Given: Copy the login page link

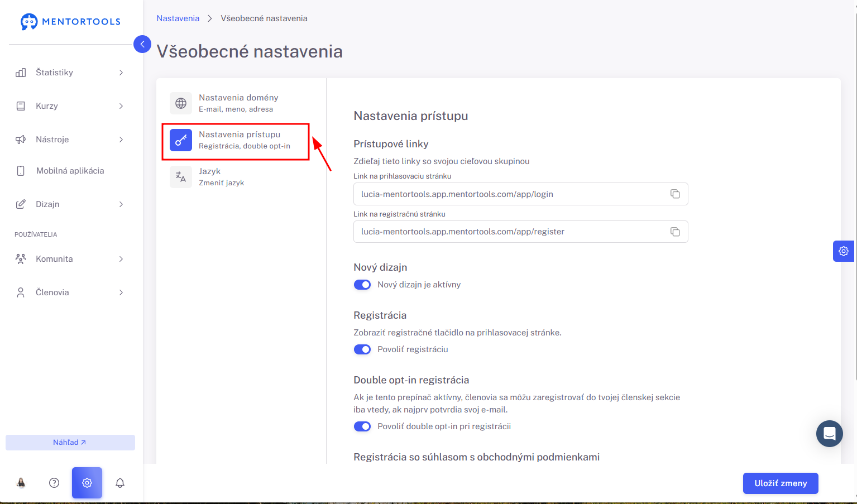Looking at the screenshot, I should coord(675,194).
